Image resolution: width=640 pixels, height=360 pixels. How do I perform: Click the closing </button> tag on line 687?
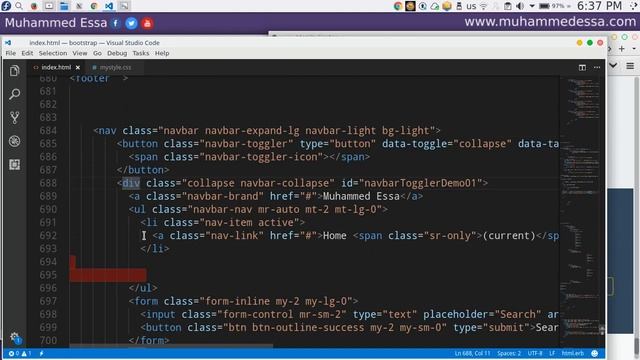tap(143, 170)
